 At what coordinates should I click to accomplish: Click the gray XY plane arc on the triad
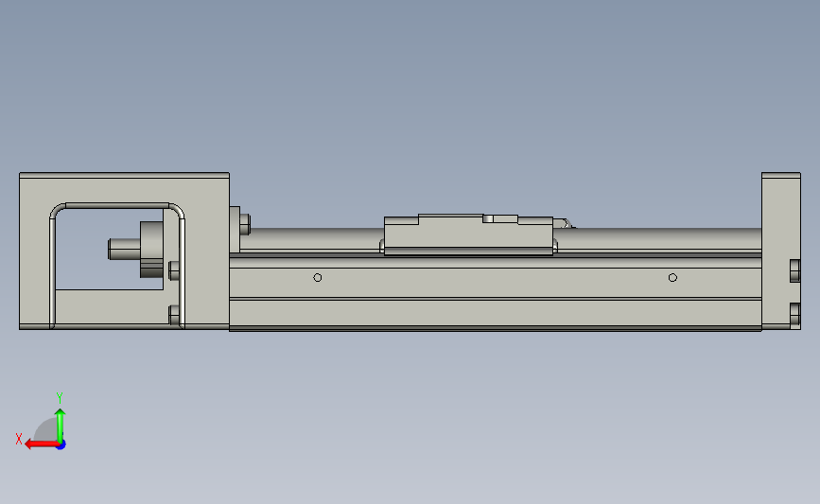[46, 429]
